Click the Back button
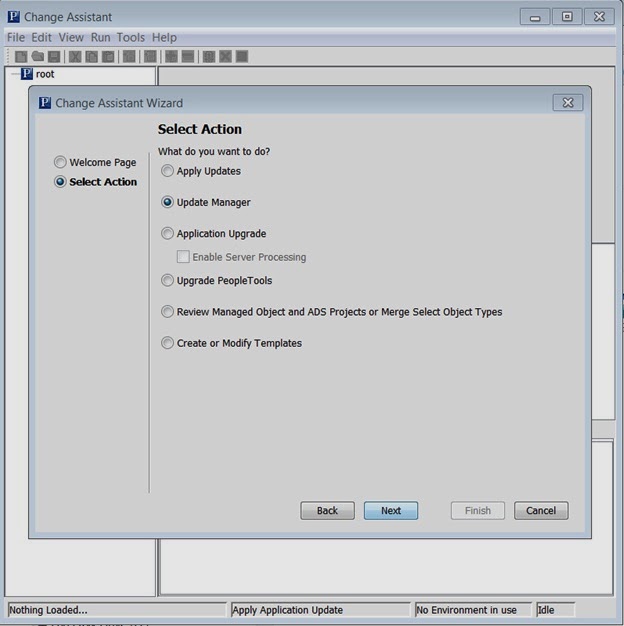This screenshot has width=624, height=626. tap(327, 511)
